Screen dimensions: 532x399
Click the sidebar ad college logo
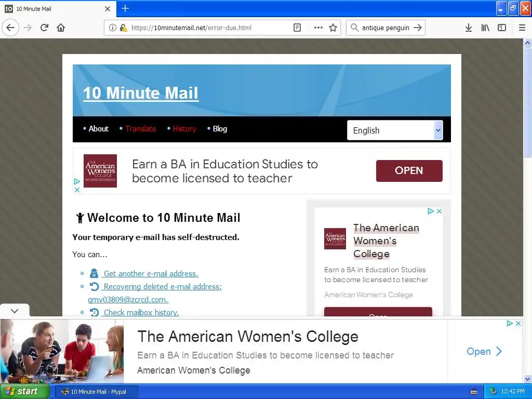coord(335,238)
